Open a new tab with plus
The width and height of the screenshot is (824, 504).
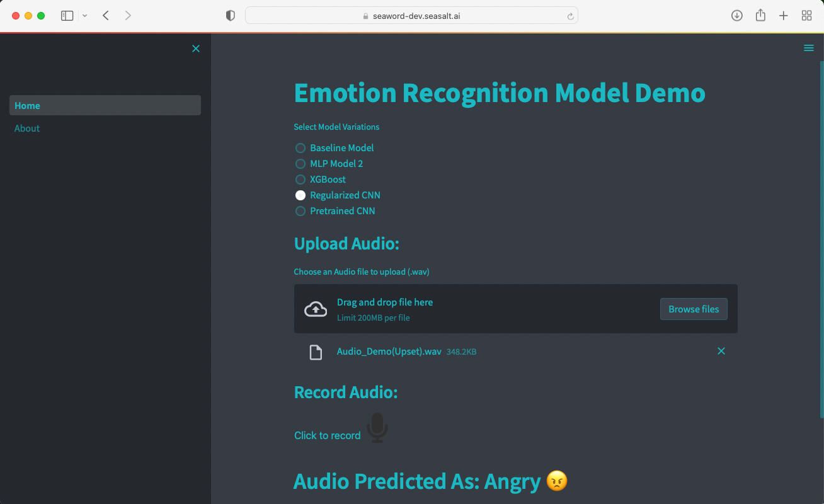(x=783, y=16)
